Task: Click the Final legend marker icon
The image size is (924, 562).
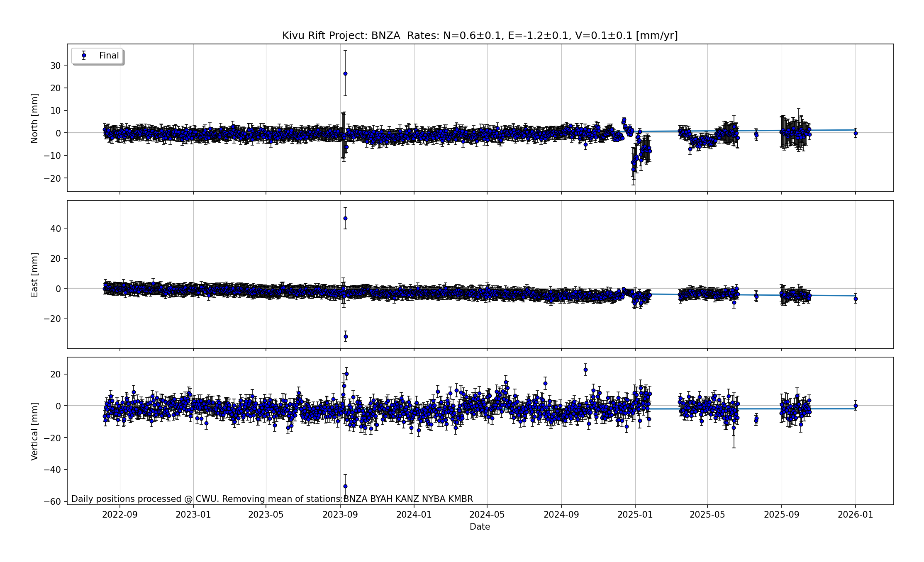Action: click(84, 56)
